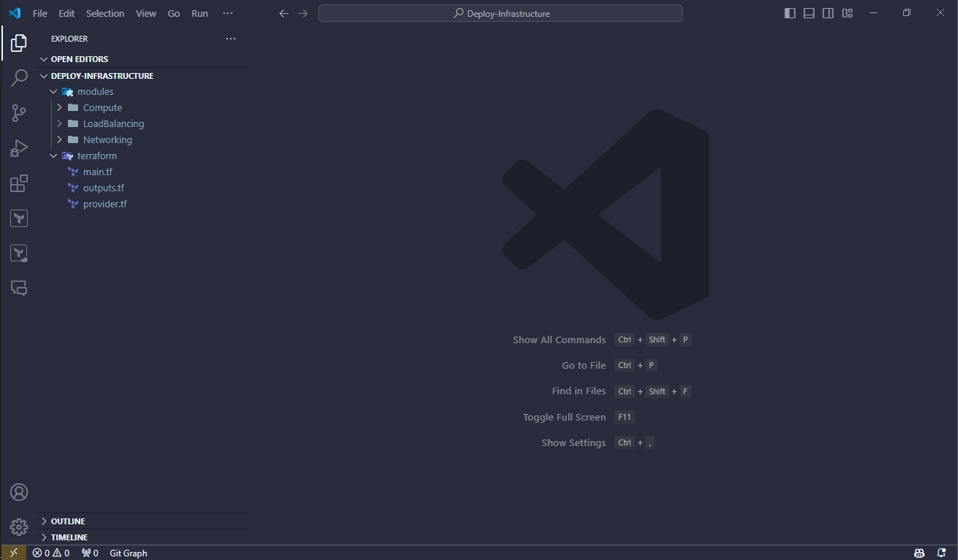Click the modules folder icon

(x=67, y=91)
